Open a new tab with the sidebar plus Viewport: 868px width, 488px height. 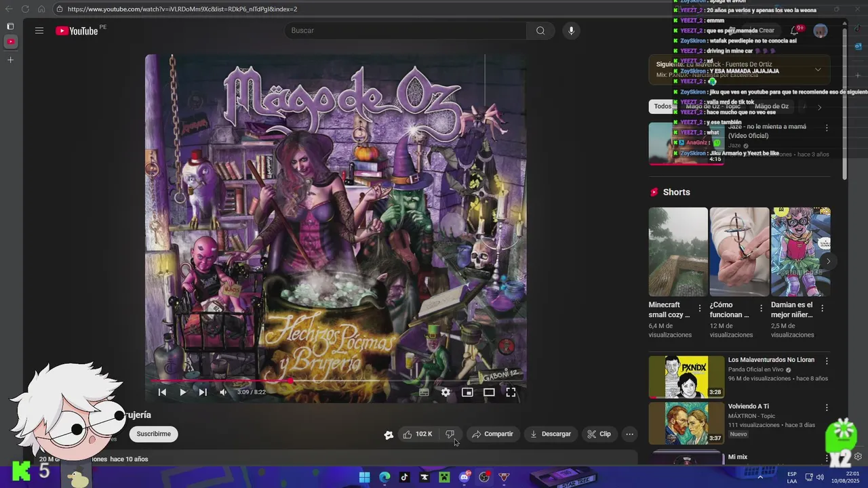pos(10,60)
